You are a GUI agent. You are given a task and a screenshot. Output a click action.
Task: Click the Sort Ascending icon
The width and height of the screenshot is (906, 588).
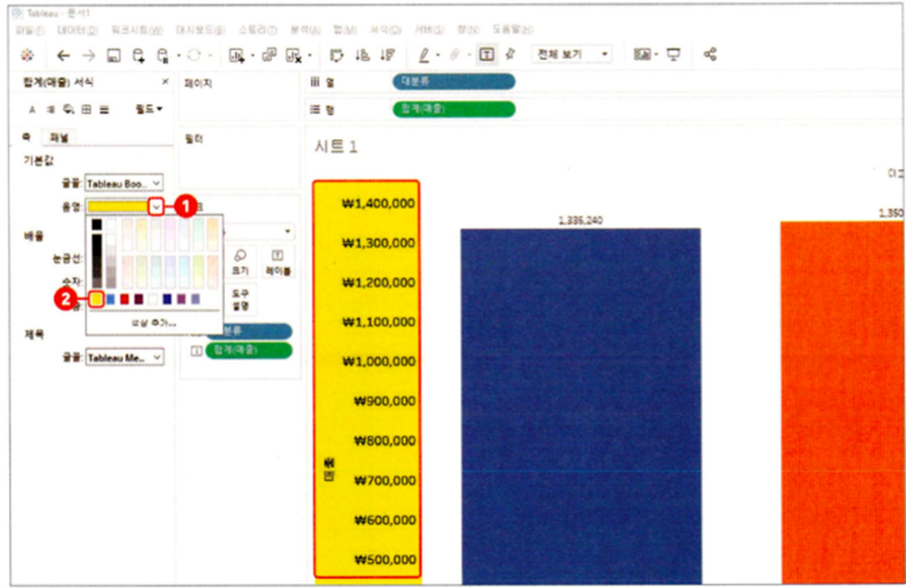coord(362,55)
